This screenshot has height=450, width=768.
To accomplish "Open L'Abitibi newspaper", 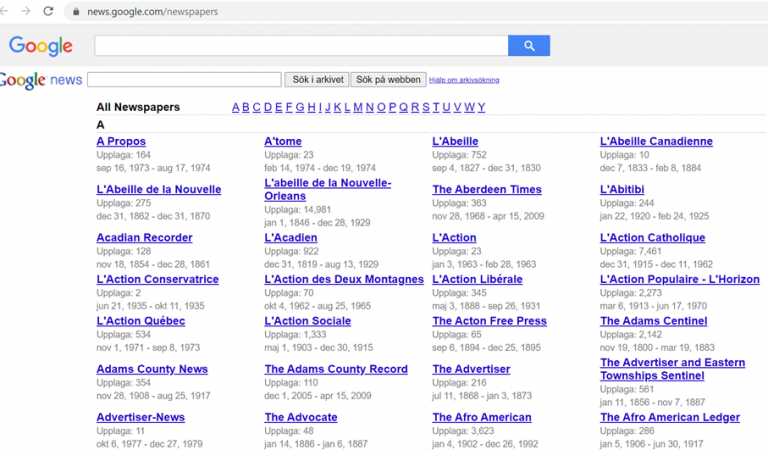I will pyautogui.click(x=622, y=189).
